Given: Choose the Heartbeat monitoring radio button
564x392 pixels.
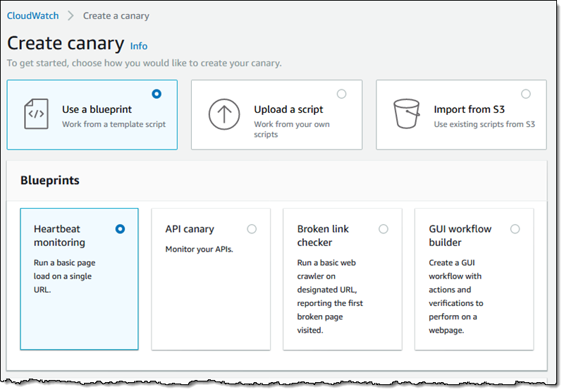Looking at the screenshot, I should (x=120, y=229).
